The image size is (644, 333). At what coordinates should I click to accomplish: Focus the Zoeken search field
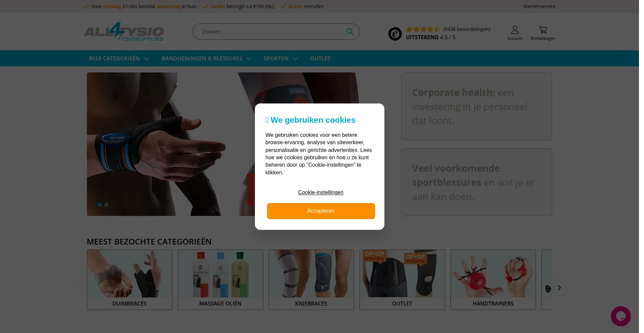[272, 32]
